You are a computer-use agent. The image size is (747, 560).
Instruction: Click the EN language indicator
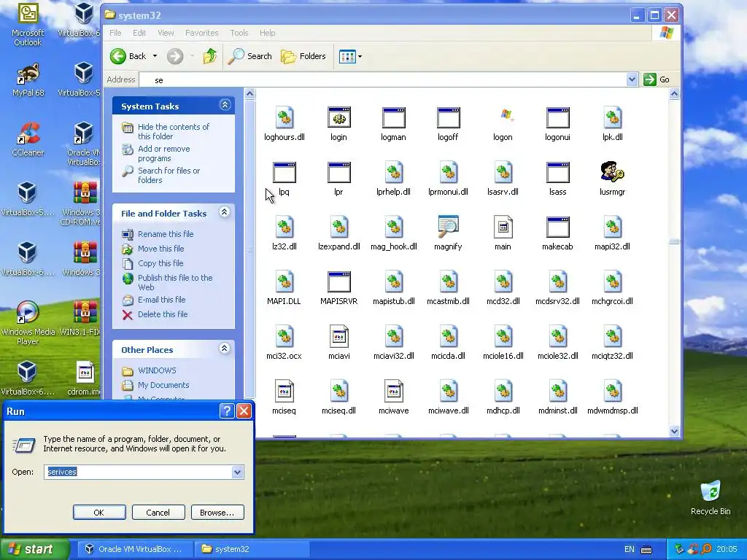click(630, 549)
